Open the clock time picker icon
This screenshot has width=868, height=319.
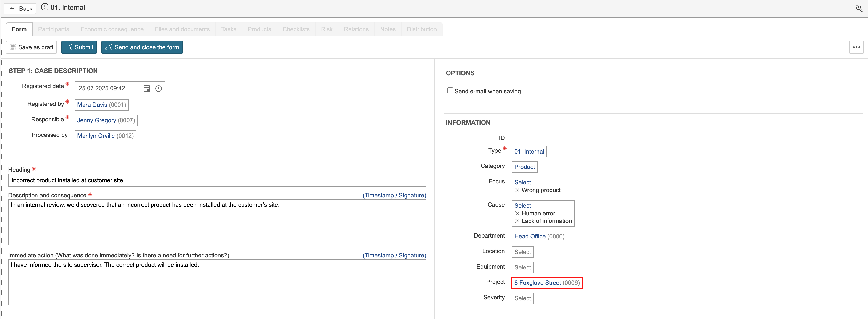158,88
